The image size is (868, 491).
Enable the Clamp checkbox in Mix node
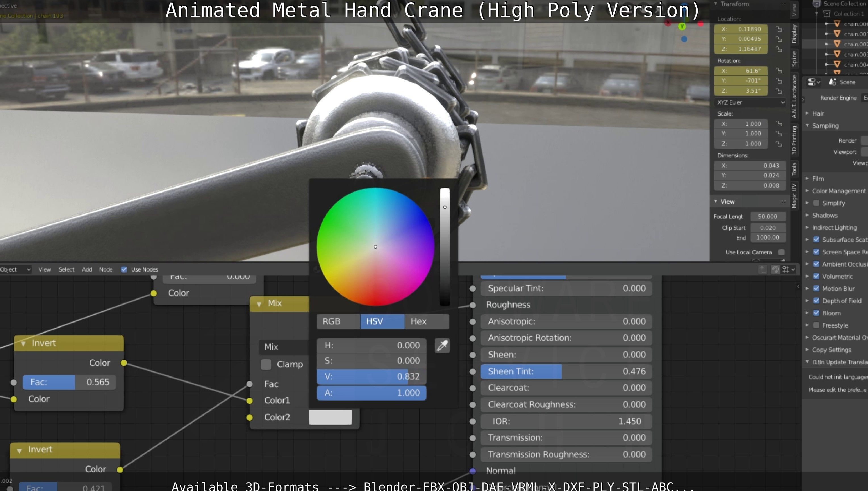[266, 364]
